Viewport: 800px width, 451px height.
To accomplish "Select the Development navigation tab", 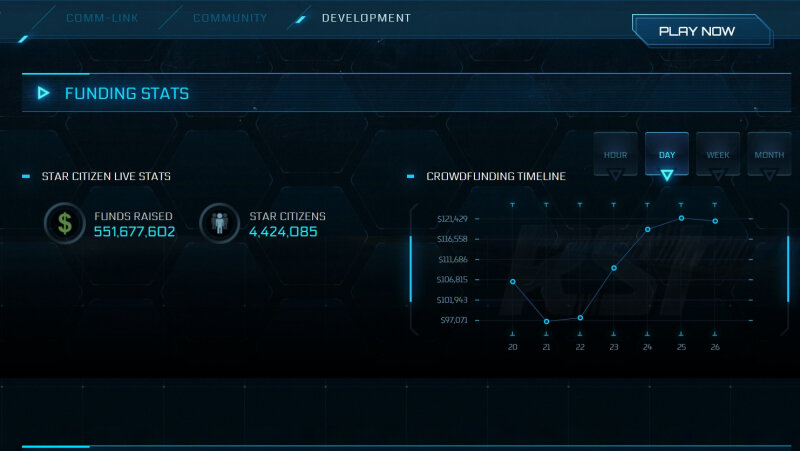I will pos(366,18).
